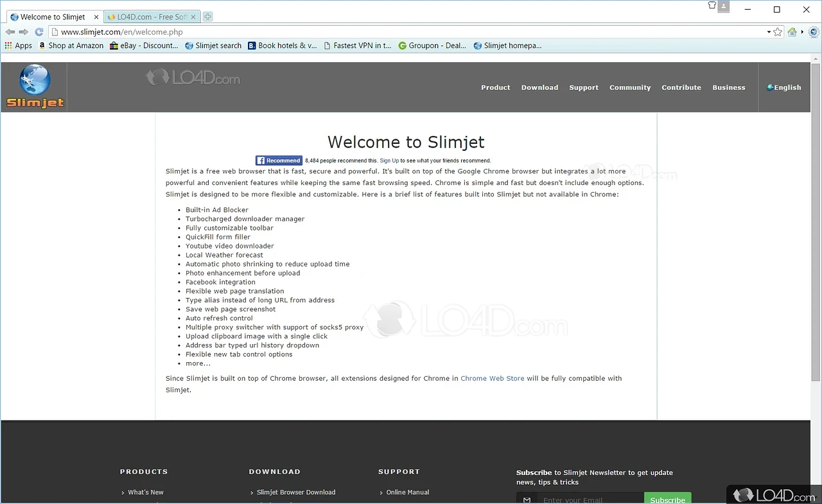Open the Groupon Deals bookmark
Viewport: 822px width, 504px height.
tap(432, 46)
